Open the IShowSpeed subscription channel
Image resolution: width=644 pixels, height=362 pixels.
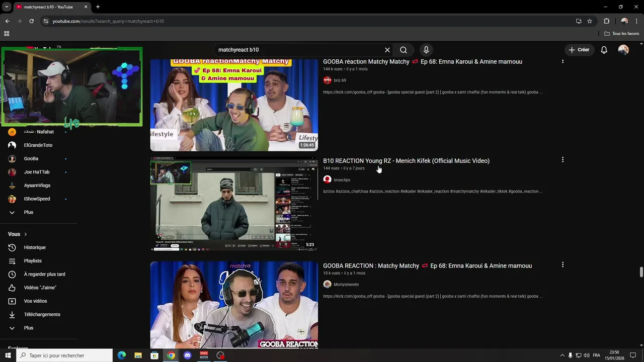38,199
